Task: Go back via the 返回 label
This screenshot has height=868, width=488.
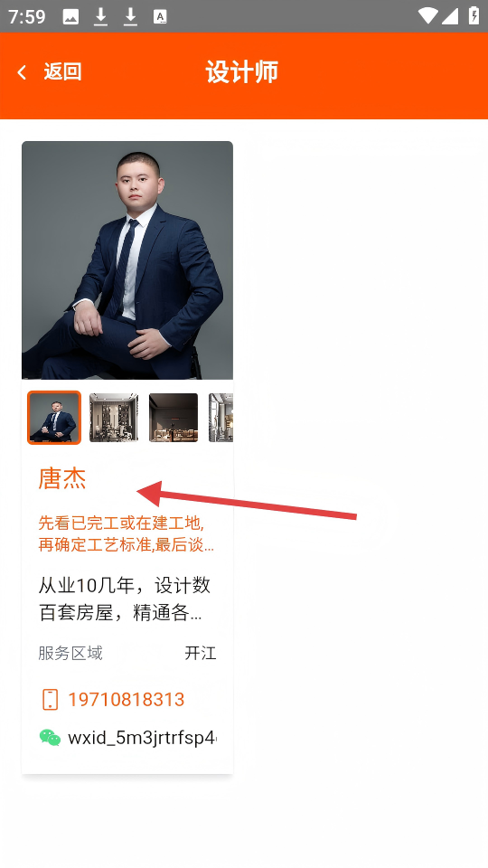Action: point(62,72)
